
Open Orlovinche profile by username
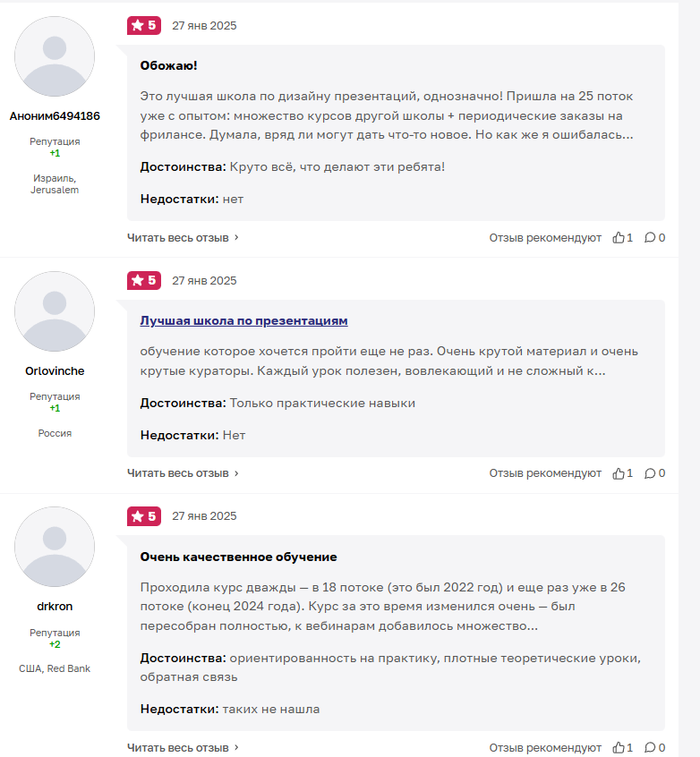[55, 371]
